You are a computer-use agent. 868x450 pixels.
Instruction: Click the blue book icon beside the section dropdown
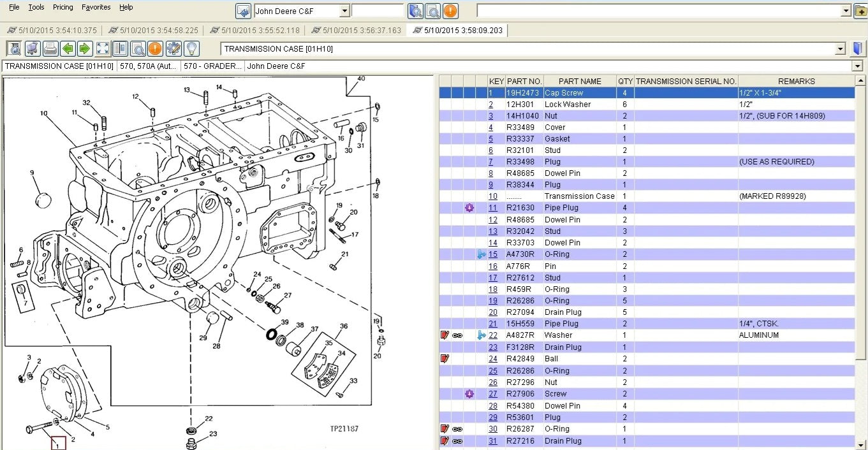pyautogui.click(x=858, y=48)
